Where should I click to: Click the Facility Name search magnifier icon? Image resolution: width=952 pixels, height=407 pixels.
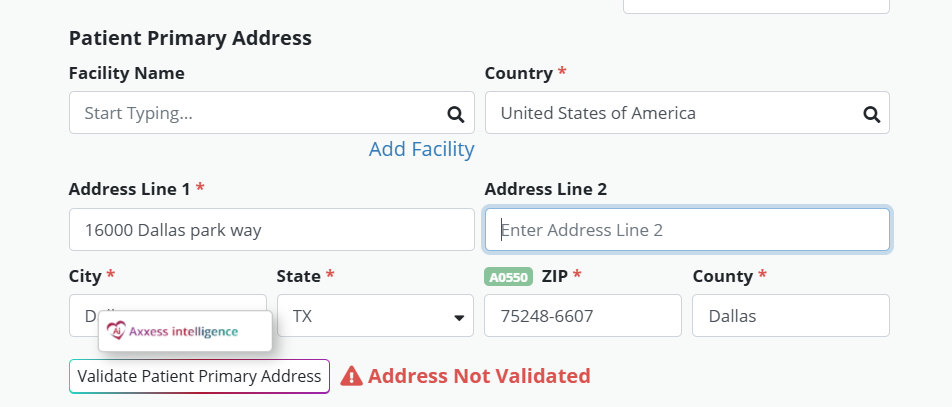point(455,113)
